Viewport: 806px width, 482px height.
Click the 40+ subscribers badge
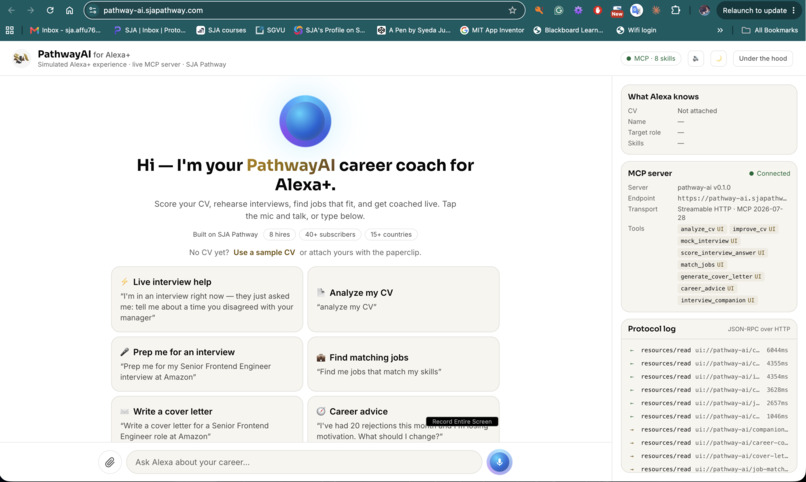coord(330,234)
